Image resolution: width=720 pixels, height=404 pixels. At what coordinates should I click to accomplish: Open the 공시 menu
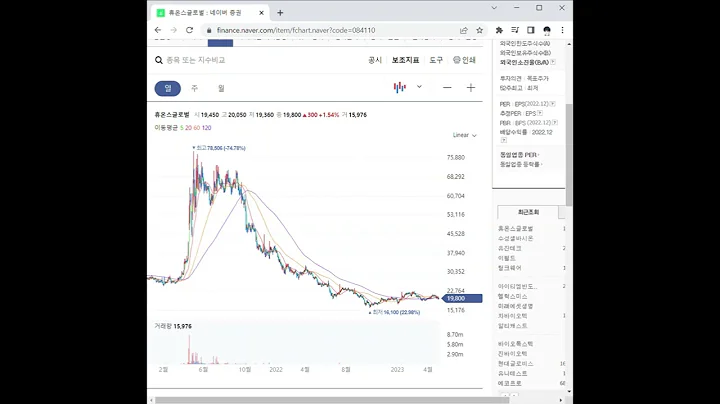click(x=375, y=60)
